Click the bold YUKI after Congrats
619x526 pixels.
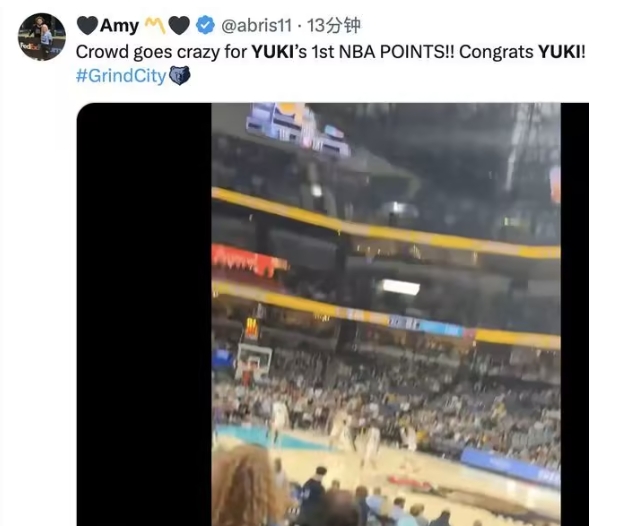[x=559, y=52]
